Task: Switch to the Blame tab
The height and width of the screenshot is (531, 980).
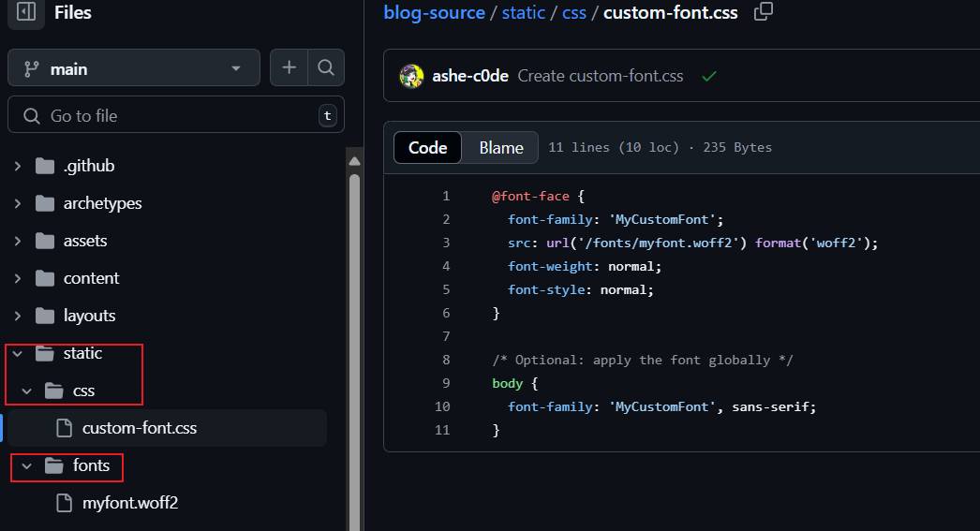Action: 501,148
